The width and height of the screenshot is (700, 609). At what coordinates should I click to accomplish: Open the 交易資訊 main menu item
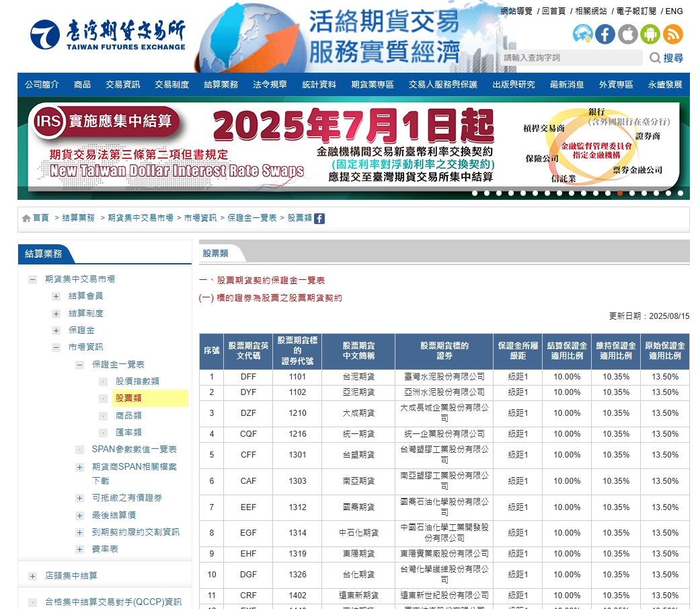pyautogui.click(x=123, y=85)
